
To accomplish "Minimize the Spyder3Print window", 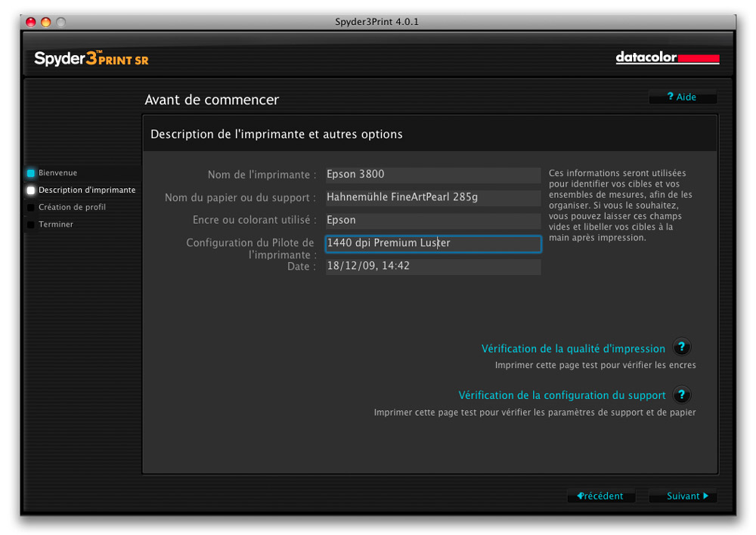I will tap(46, 22).
